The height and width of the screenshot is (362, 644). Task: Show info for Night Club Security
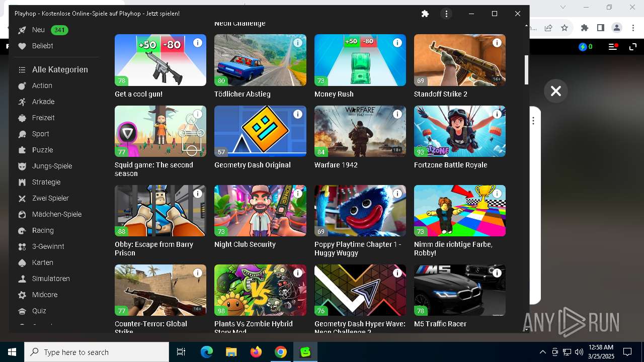(298, 194)
